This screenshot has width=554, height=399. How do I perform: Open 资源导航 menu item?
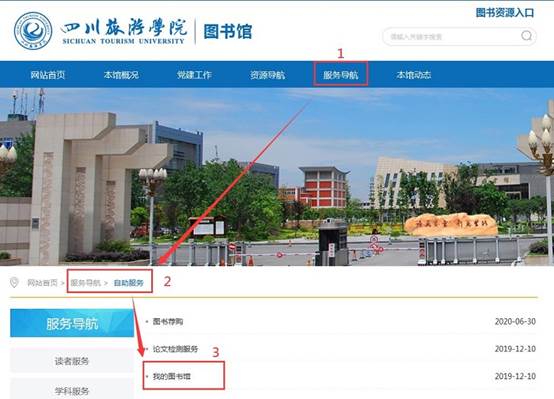(267, 75)
